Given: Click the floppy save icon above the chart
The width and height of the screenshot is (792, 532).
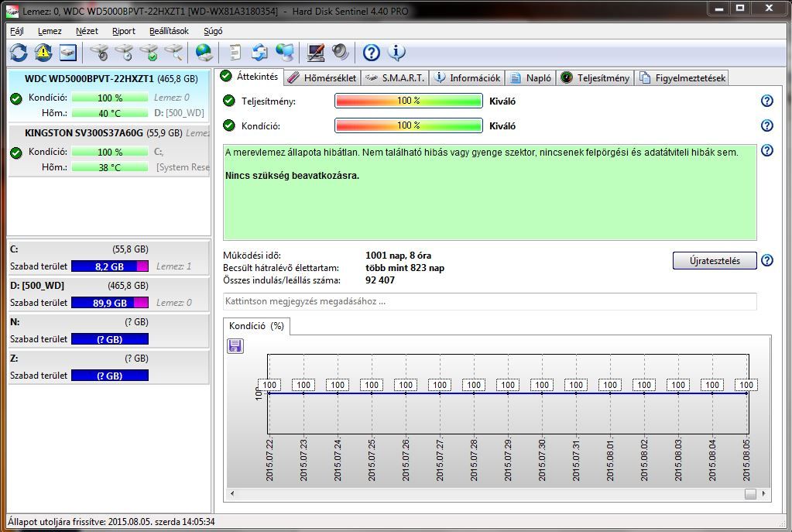Looking at the screenshot, I should click(x=235, y=346).
